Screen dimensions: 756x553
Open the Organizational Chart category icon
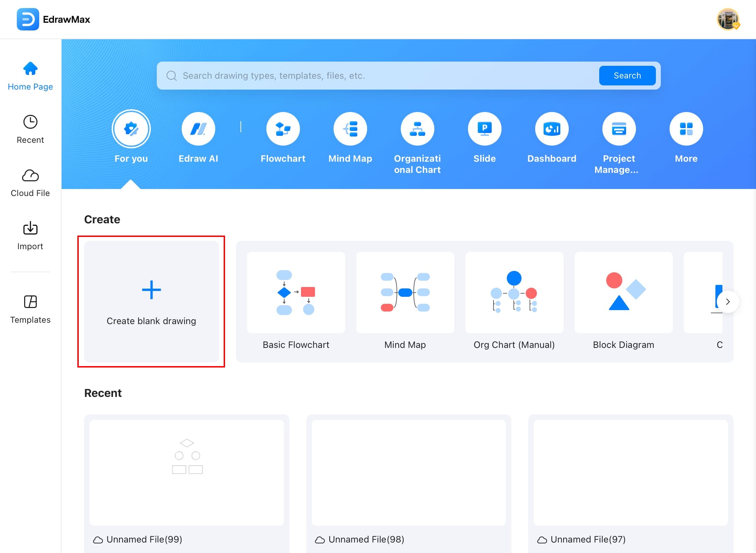click(417, 129)
